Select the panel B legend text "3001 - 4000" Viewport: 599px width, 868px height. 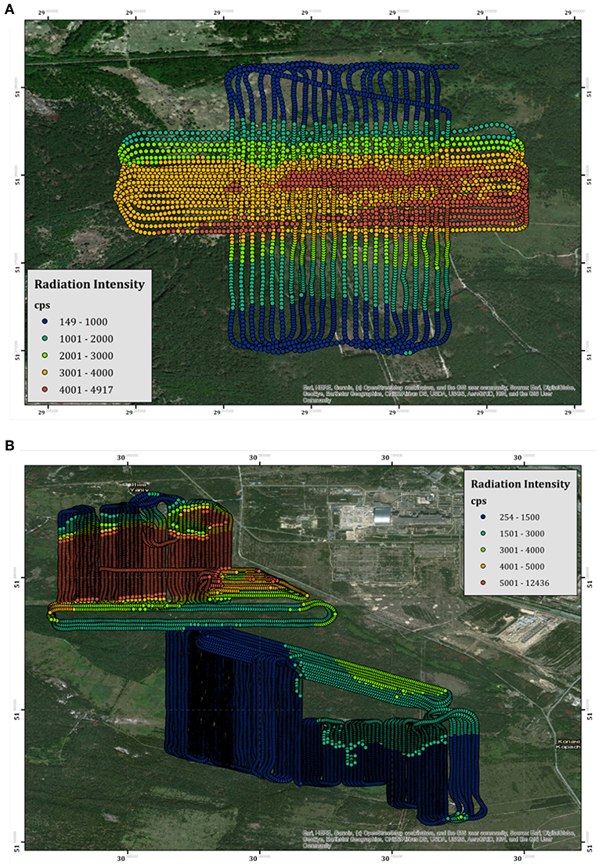pos(521,550)
